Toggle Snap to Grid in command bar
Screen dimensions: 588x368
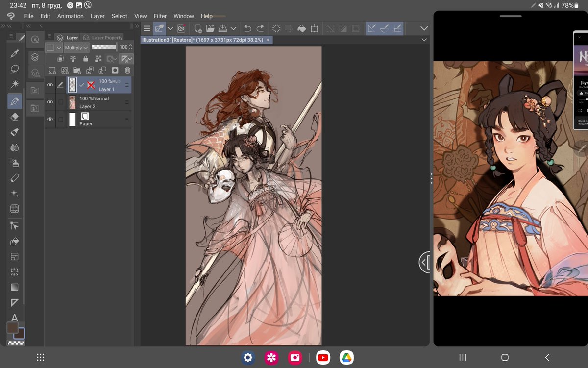pyautogui.click(x=397, y=28)
